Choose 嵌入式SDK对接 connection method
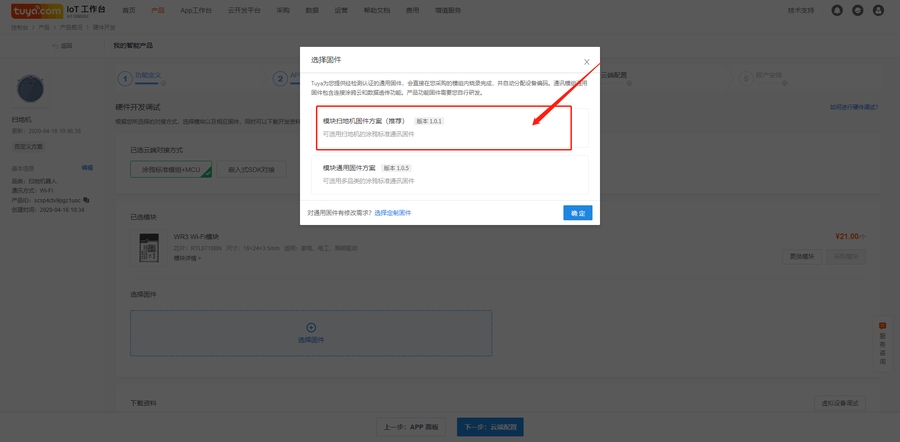This screenshot has width=900, height=442. pos(251,171)
